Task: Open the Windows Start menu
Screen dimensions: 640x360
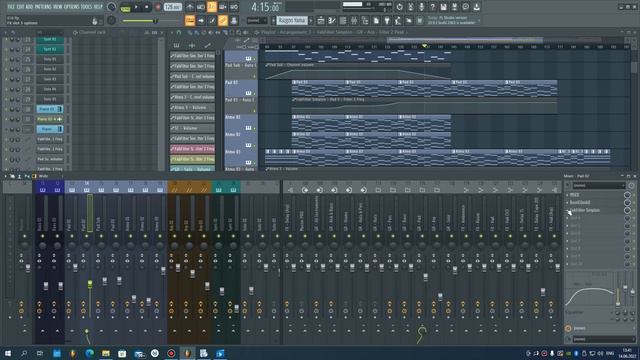Action: pyautogui.click(x=8, y=353)
